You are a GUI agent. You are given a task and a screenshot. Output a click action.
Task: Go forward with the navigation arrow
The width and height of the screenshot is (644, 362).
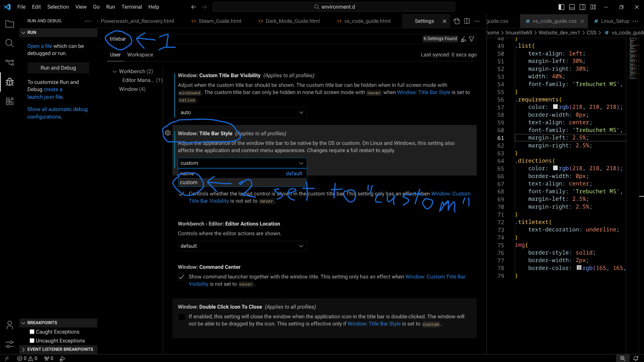tap(204, 7)
